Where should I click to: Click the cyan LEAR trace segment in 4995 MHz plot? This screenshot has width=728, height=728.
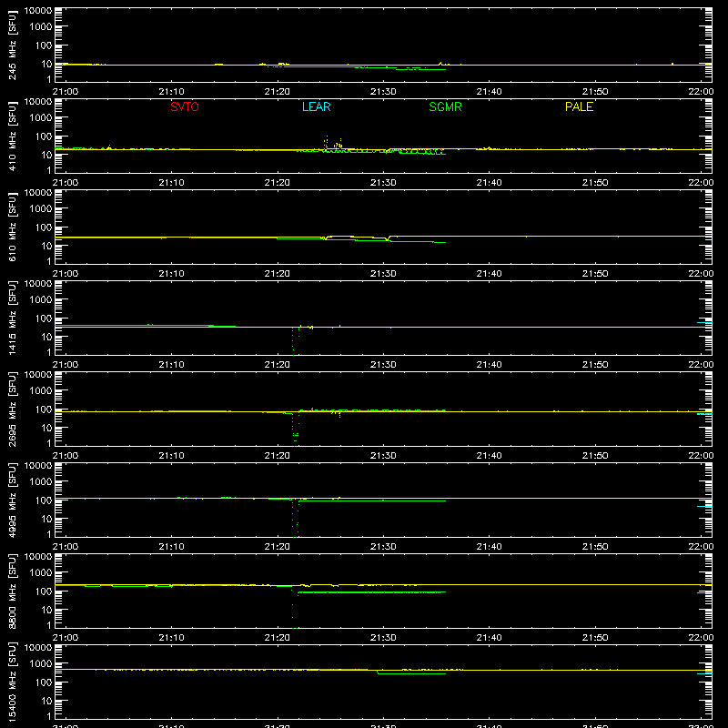pyautogui.click(x=704, y=507)
